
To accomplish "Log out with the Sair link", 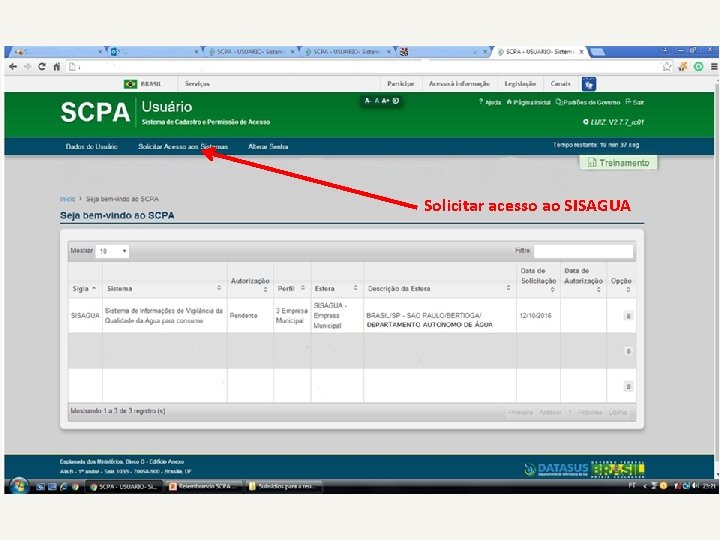I will 635,102.
